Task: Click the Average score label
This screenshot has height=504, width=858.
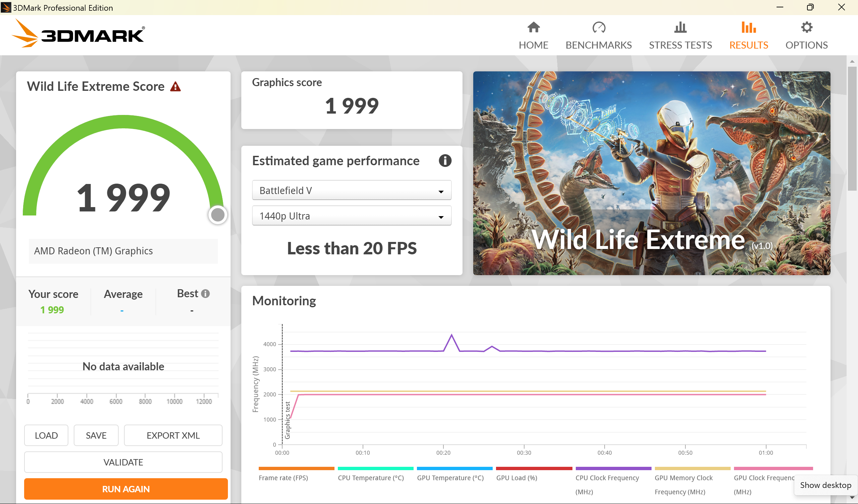Action: [x=123, y=294]
